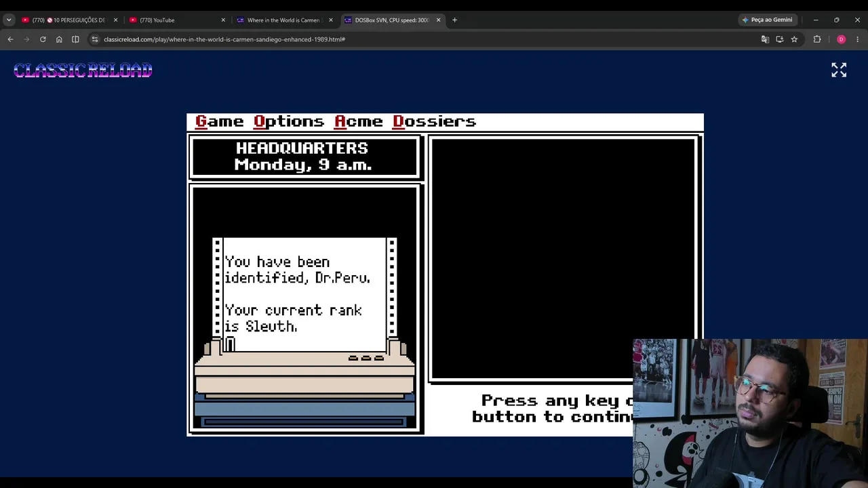The image size is (868, 488).
Task: Open the Game menu
Action: pos(219,121)
